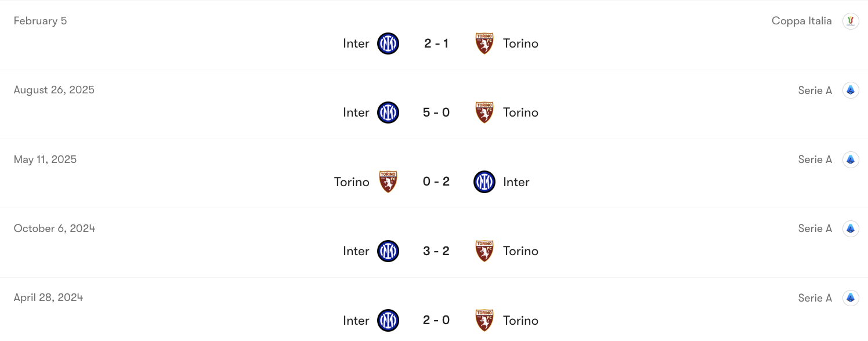This screenshot has height=341, width=868.
Task: Click the Torino crest in the Coppa Italia row
Action: [x=484, y=43]
